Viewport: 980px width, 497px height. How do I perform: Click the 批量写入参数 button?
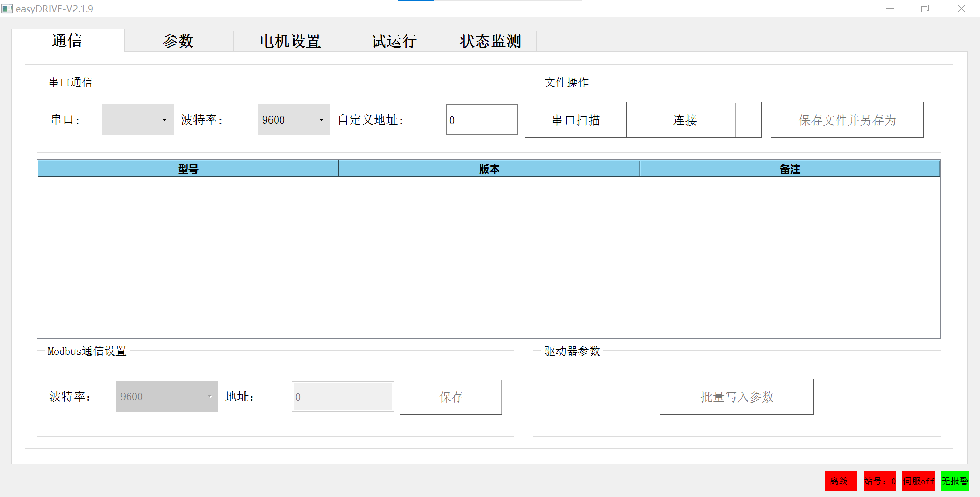[737, 397]
